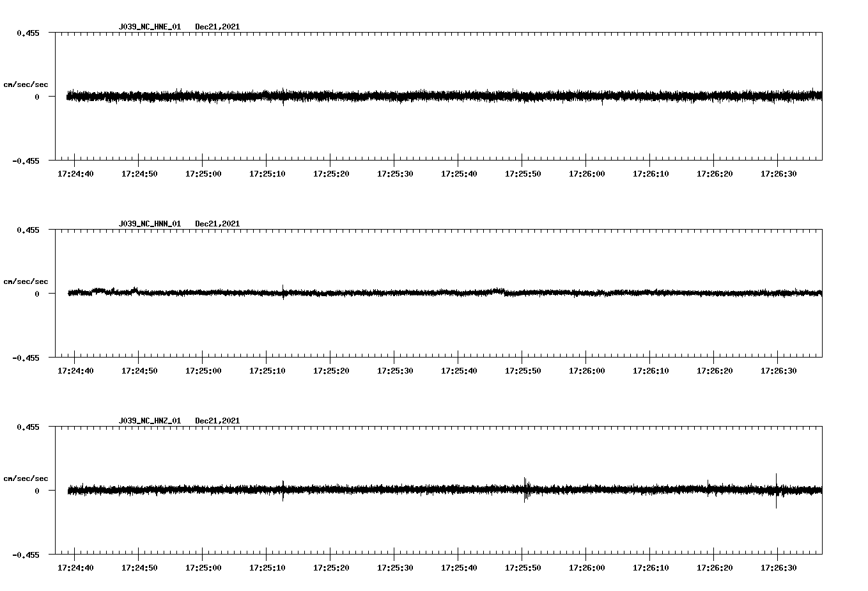Select time 17:24:50 on the HNE axis

(x=139, y=173)
